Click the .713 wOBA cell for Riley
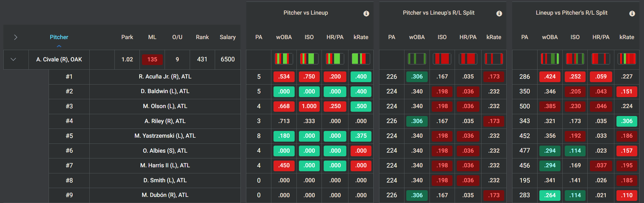The width and height of the screenshot is (644, 203). (284, 121)
